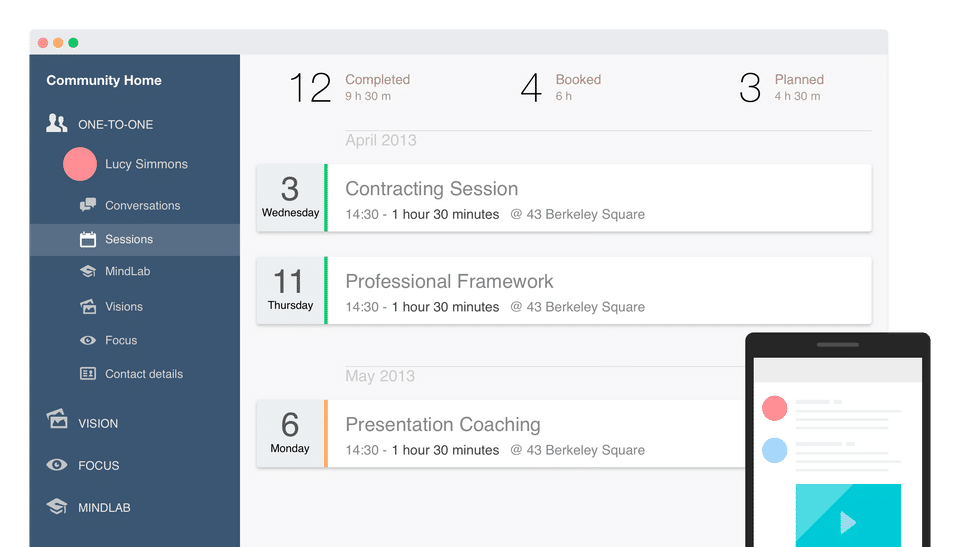This screenshot has width=960, height=547.
Task: Click the main MINDLAB cap icon
Action: [x=57, y=507]
